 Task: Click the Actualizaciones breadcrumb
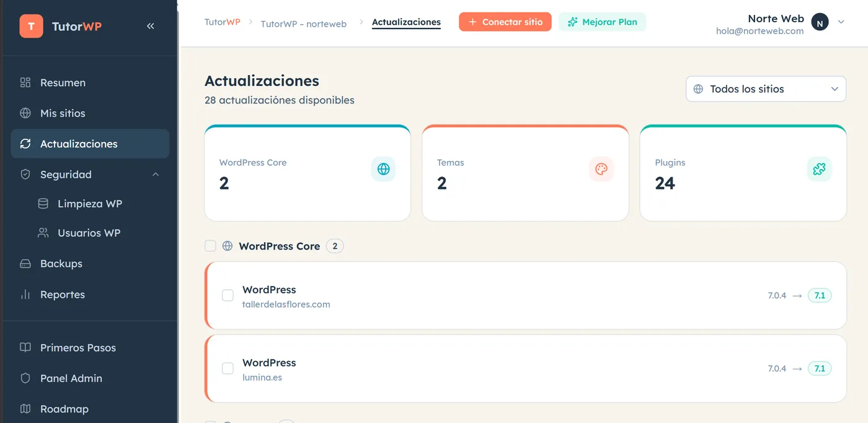pos(406,22)
